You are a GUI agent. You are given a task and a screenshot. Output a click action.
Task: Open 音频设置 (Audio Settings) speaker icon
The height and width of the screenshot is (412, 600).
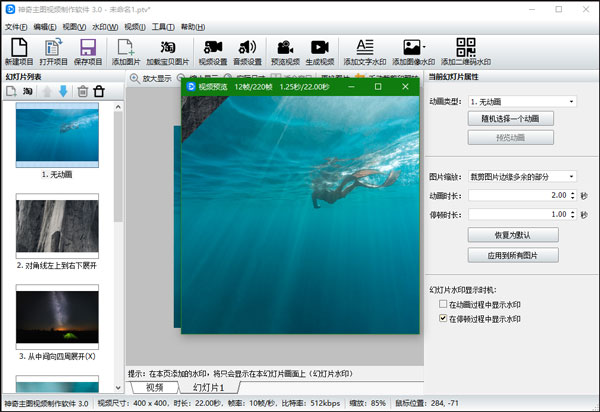pos(248,47)
